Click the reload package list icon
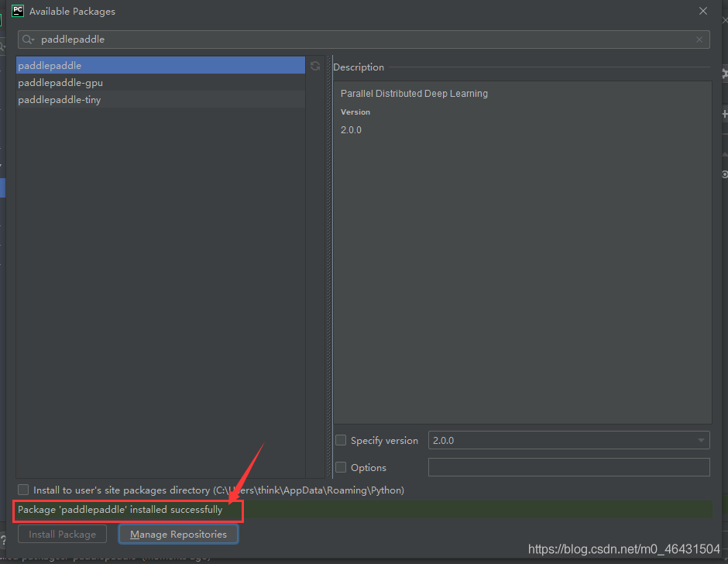This screenshot has width=728, height=564. (x=315, y=67)
